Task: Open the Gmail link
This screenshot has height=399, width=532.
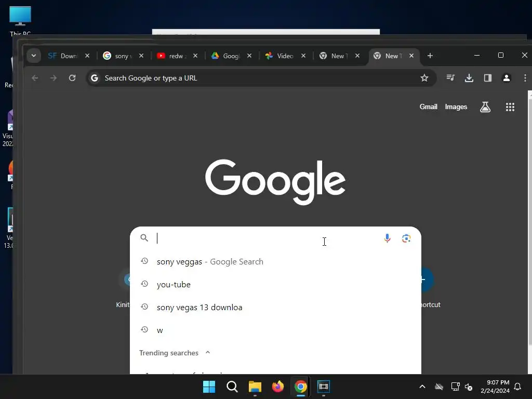Action: (428, 107)
